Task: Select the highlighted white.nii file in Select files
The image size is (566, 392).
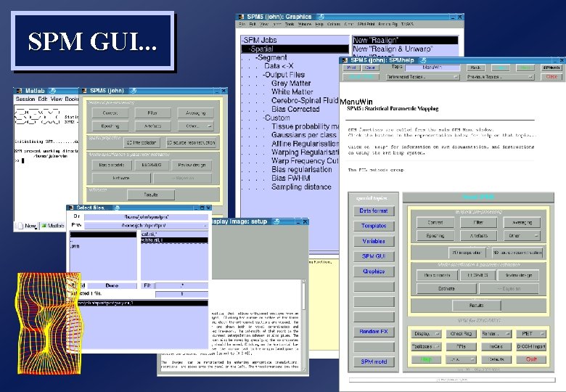Action: [x=174, y=240]
